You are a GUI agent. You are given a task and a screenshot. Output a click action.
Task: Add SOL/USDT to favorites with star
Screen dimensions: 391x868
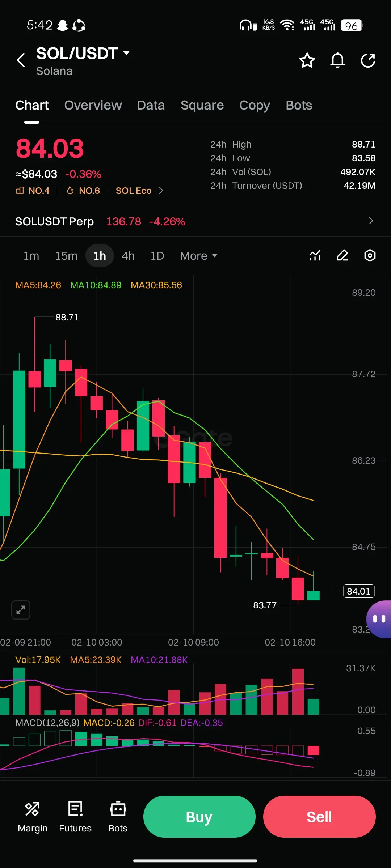[307, 60]
